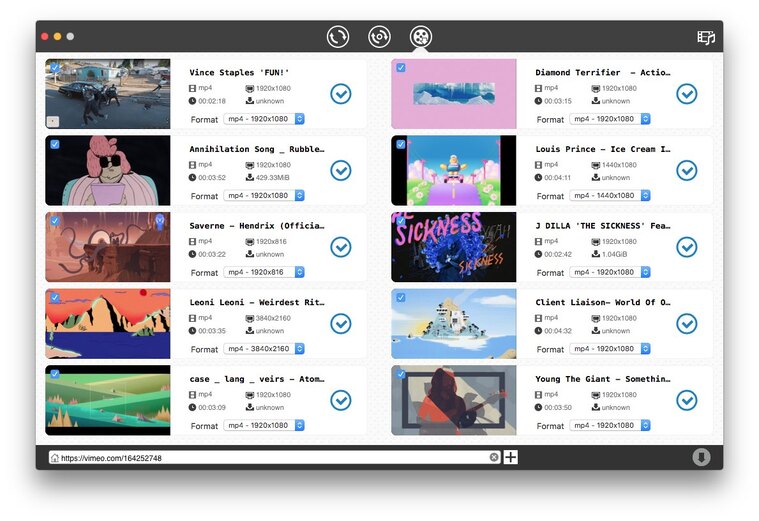Uncheck the J DILLA thumbnail checkbox

tap(401, 221)
